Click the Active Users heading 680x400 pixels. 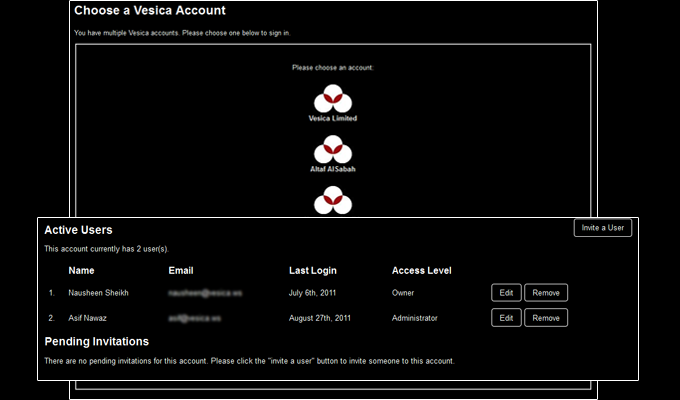tap(78, 230)
